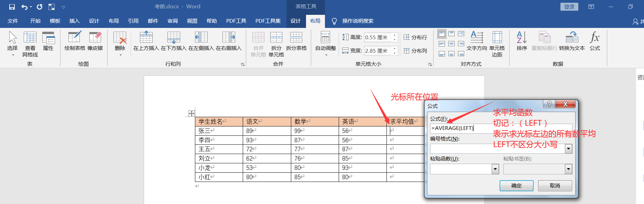Open the 文件 (File) menu
644x204 pixels.
13,21
